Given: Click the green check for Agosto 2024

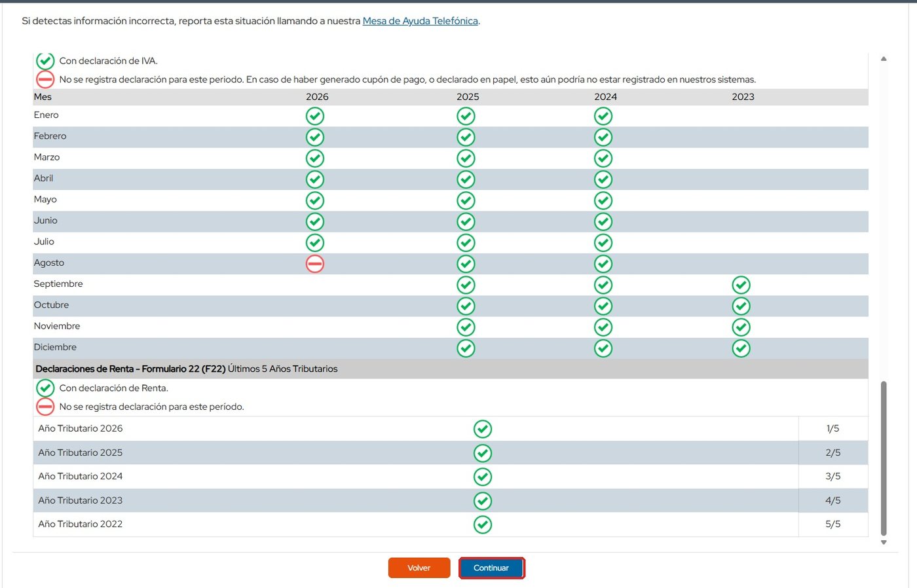Looking at the screenshot, I should [603, 264].
